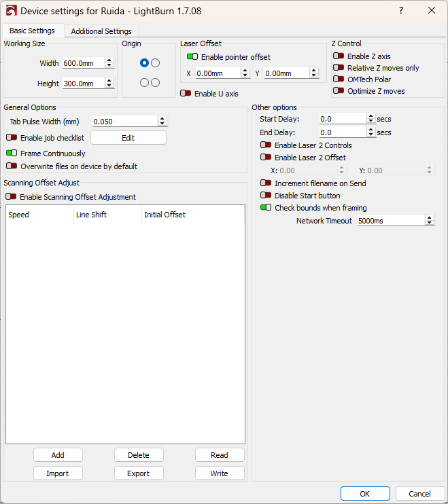Toggle Check bounds when framing
The height and width of the screenshot is (504, 448).
point(266,207)
